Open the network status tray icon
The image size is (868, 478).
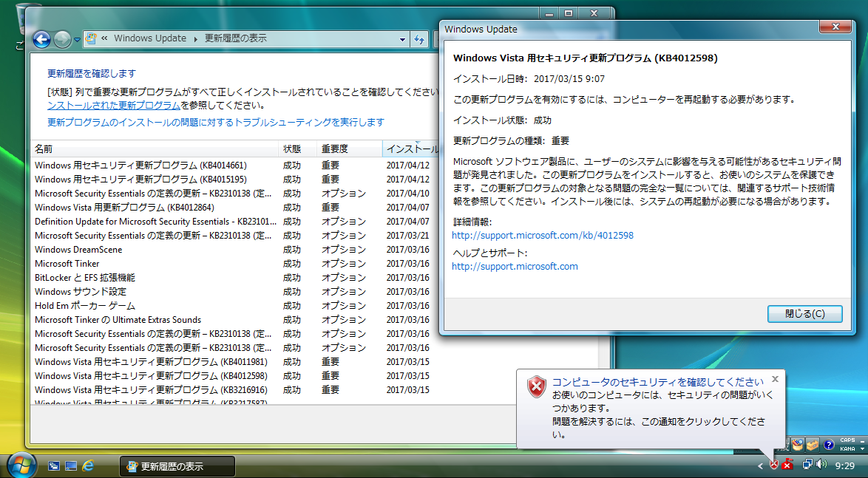[808, 464]
